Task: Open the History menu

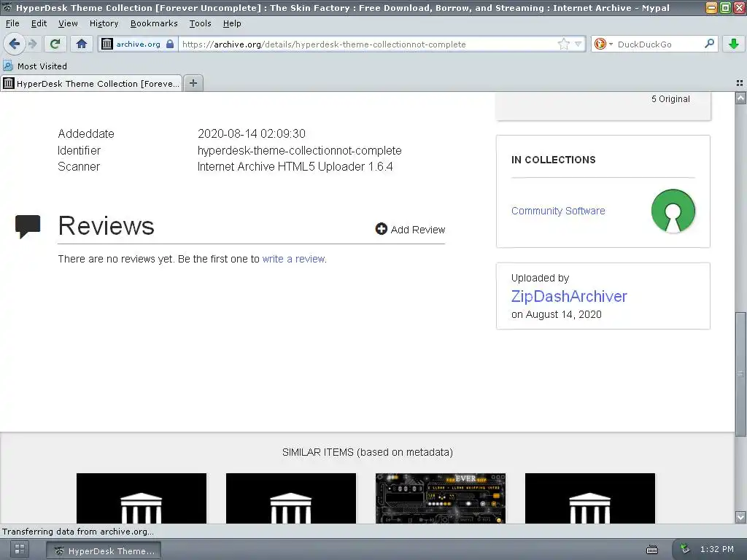Action: click(x=104, y=23)
